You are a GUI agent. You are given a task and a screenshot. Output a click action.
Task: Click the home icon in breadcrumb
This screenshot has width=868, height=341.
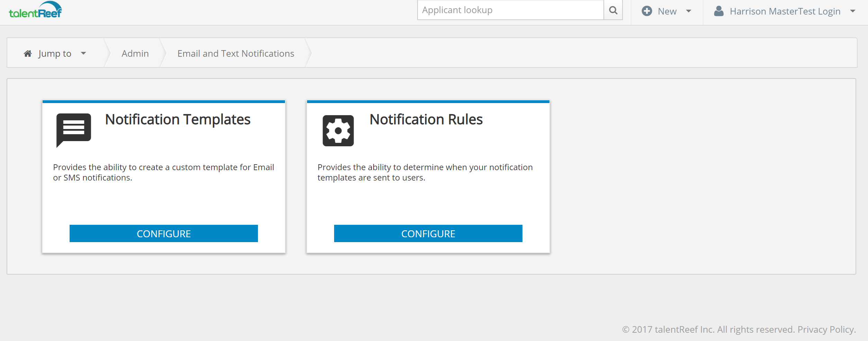28,54
